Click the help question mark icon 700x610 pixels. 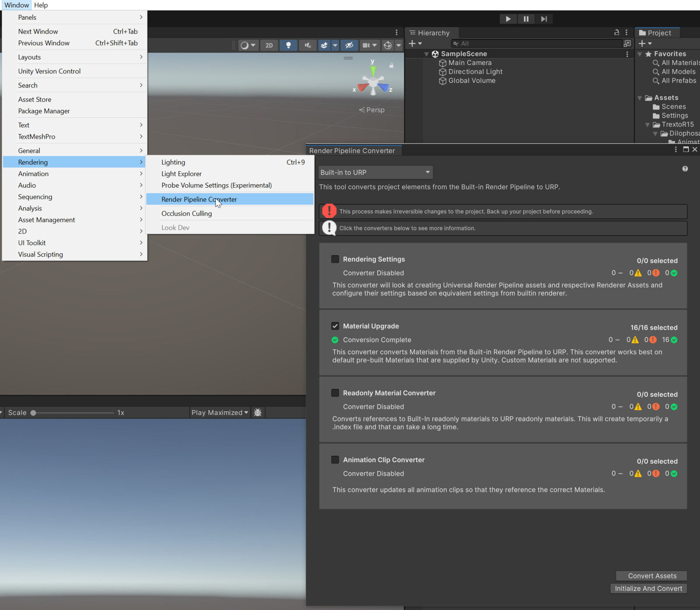click(685, 169)
